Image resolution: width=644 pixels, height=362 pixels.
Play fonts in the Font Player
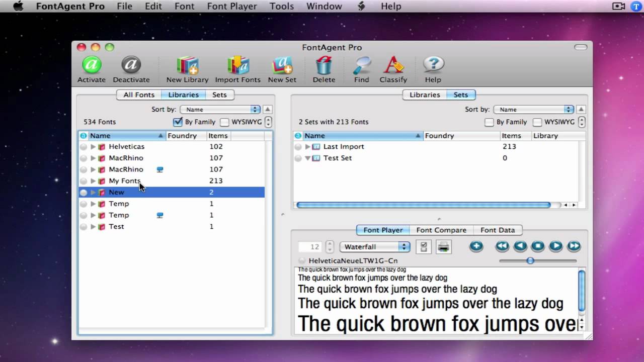556,246
